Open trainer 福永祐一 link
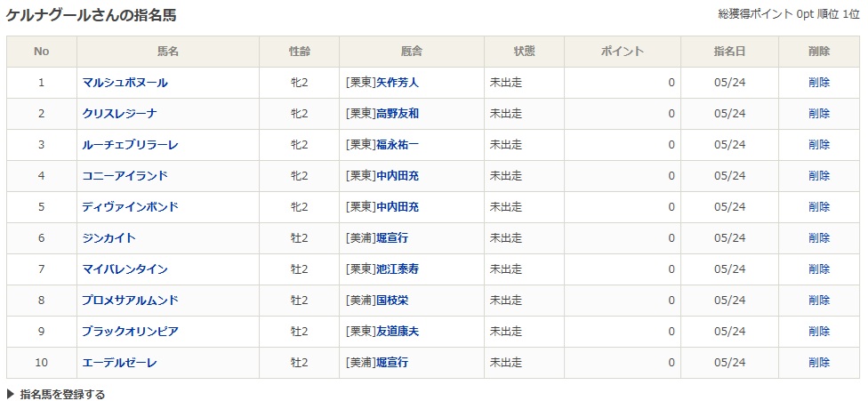This screenshot has width=868, height=401. click(398, 145)
